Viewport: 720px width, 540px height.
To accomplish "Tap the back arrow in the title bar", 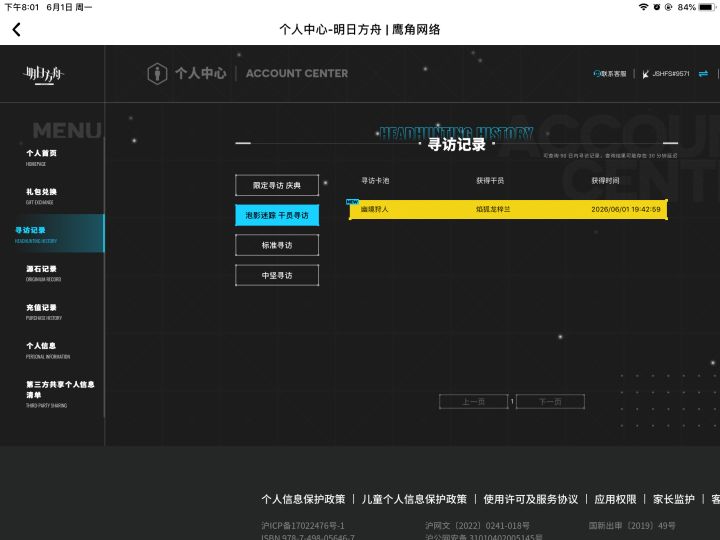I will pyautogui.click(x=17, y=30).
